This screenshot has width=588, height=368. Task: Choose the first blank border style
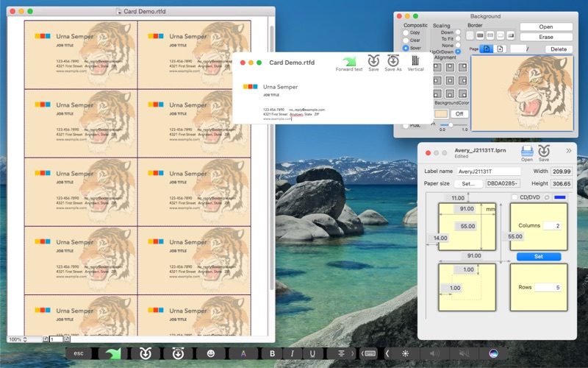[x=470, y=35]
